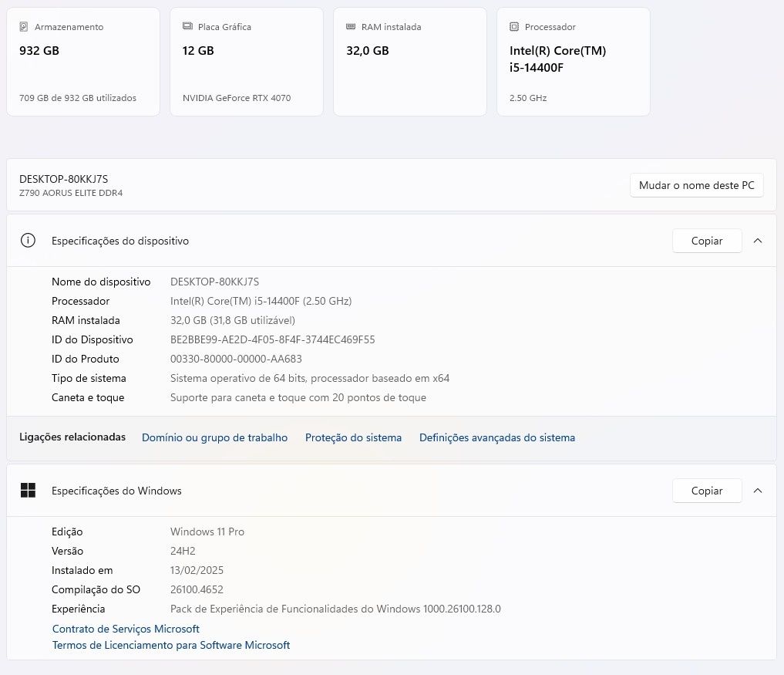The image size is (784, 675).
Task: Select the Tipo de sistema 64 bits value
Action: click(x=309, y=378)
